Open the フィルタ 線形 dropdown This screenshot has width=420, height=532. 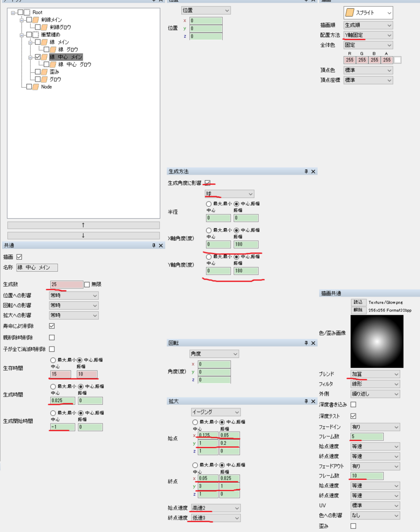[375, 384]
